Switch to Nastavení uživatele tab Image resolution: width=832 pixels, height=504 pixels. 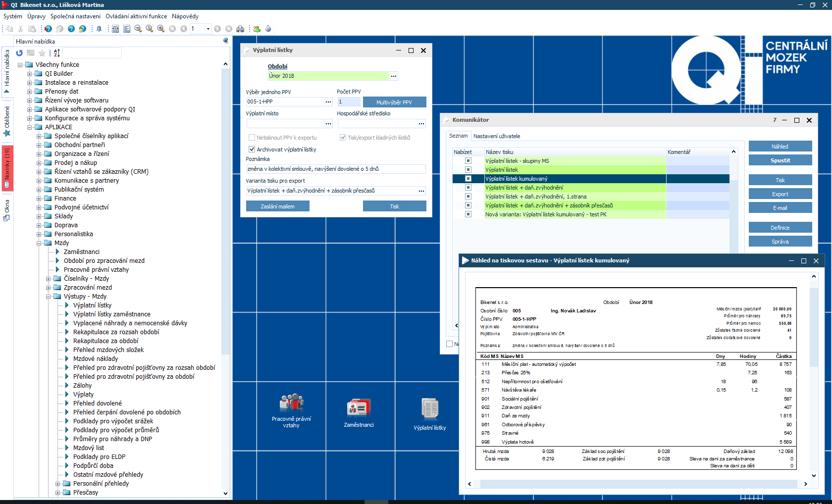point(497,136)
